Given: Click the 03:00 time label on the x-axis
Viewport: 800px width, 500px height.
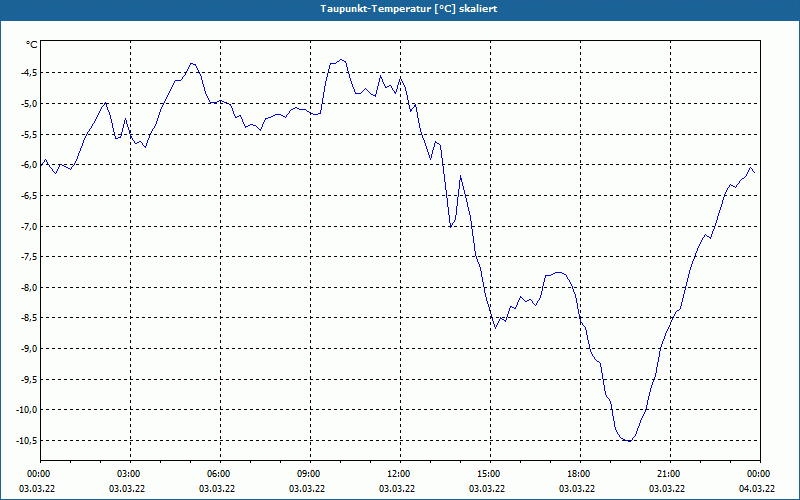Looking at the screenshot, I should [131, 474].
